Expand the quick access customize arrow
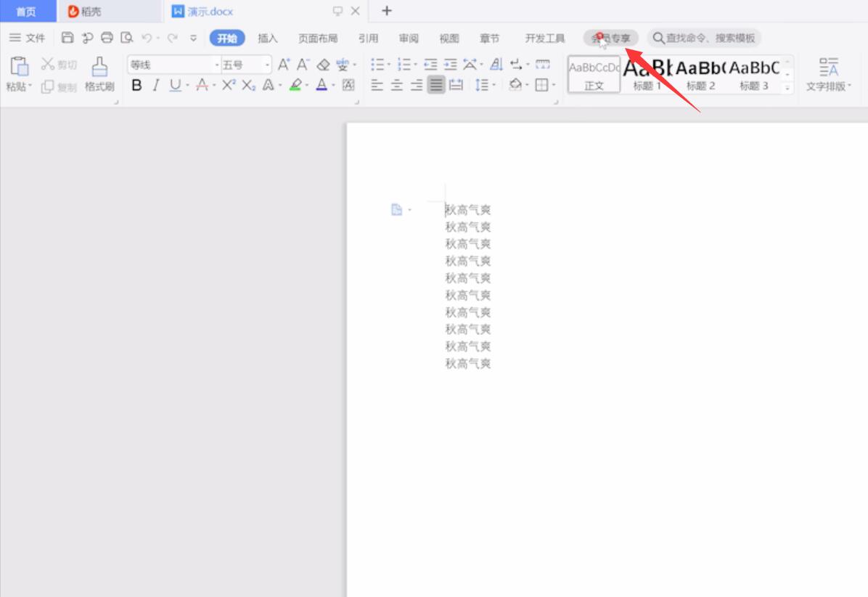Image resolution: width=868 pixels, height=597 pixels. [193, 38]
